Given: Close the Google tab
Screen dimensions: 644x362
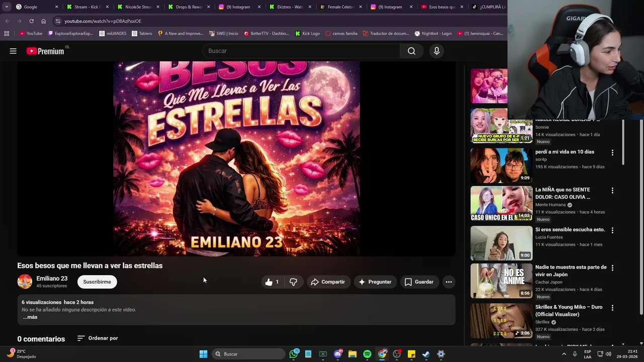Looking at the screenshot, I should [x=56, y=7].
